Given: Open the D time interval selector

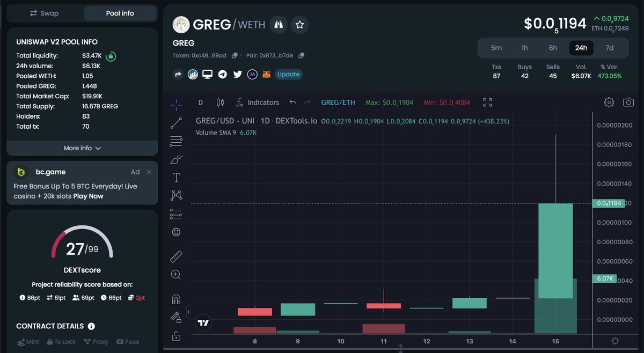Looking at the screenshot, I should tap(201, 102).
